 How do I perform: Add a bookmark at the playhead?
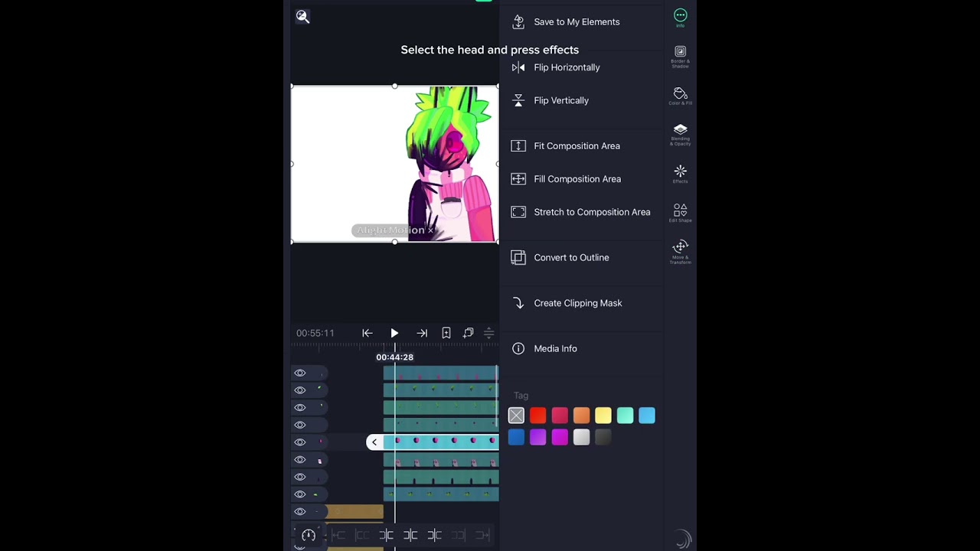[x=446, y=333]
